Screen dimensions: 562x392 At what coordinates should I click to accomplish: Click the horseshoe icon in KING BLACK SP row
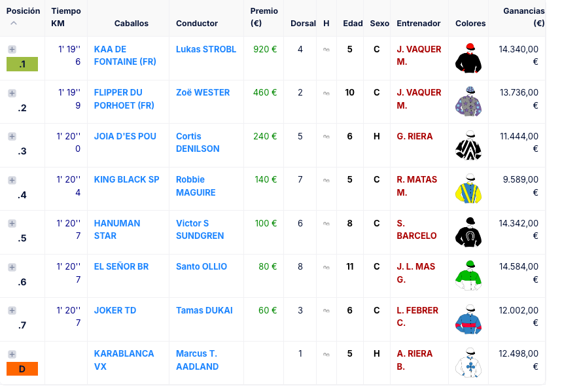point(326,180)
